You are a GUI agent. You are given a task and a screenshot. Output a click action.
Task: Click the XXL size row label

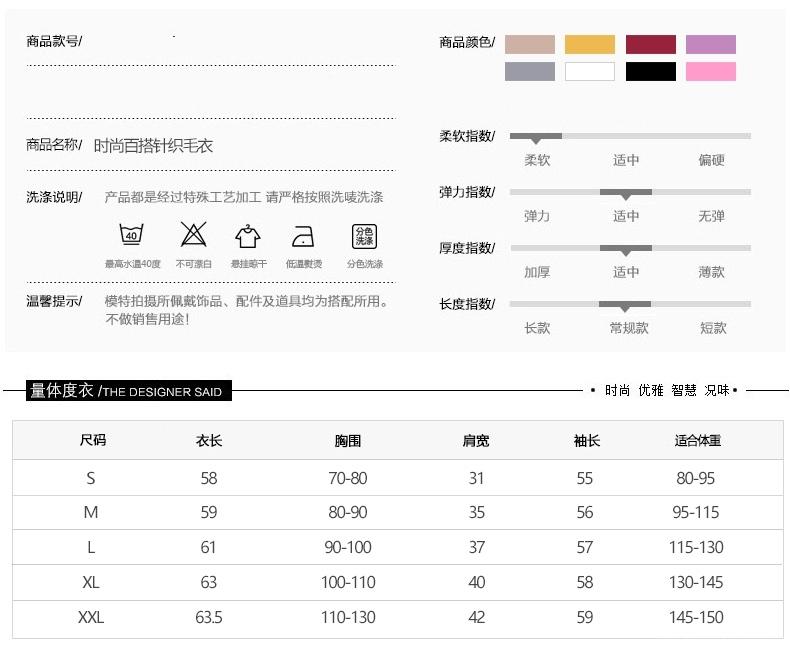point(91,617)
